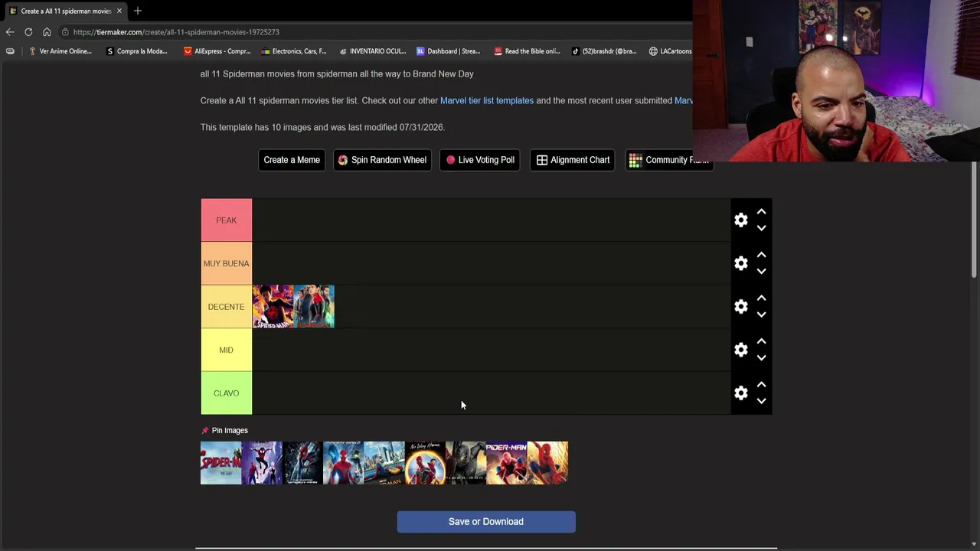Pick the No Way Home poster thumbnail
The height and width of the screenshot is (551, 980).
pos(425,463)
